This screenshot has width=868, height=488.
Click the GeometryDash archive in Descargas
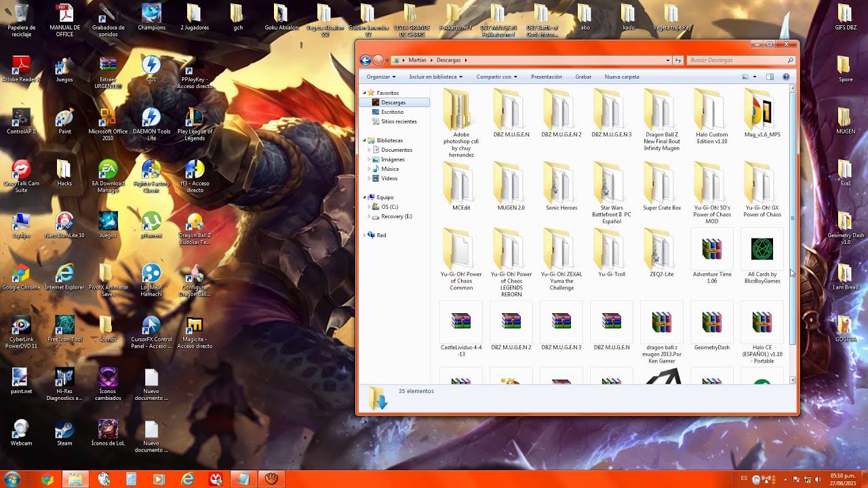(712, 327)
